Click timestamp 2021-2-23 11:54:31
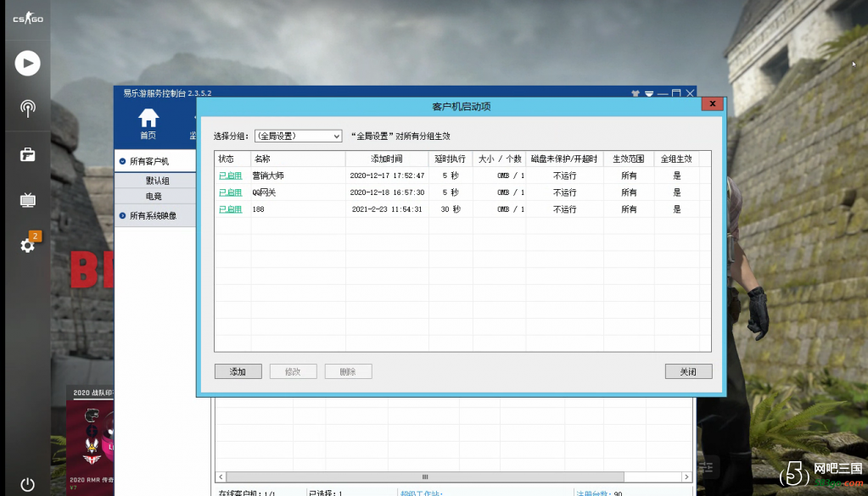This screenshot has width=868, height=496. (x=387, y=209)
